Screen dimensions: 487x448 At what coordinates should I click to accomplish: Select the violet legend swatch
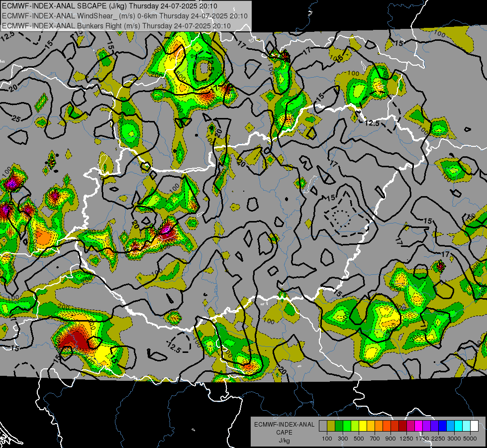[434, 426]
